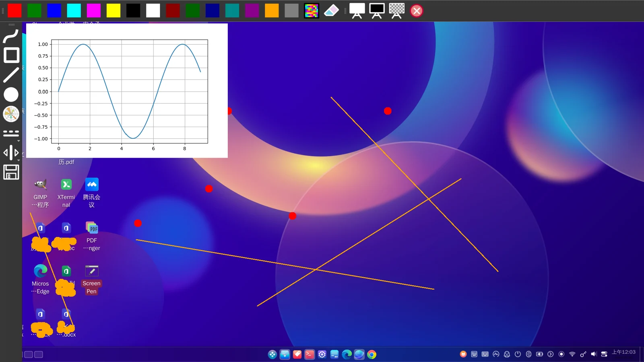The height and width of the screenshot is (362, 644).
Task: Click the sine wave plot image
Action: pos(127,90)
